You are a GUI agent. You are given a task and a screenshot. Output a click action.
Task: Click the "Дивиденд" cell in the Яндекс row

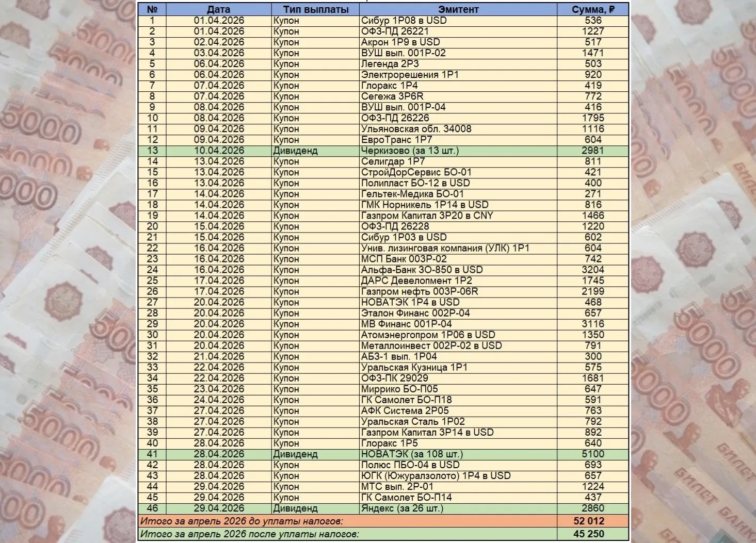click(x=316, y=508)
